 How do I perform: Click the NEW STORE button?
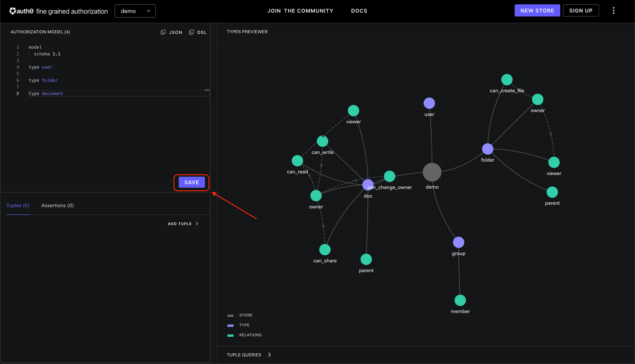[x=537, y=10]
